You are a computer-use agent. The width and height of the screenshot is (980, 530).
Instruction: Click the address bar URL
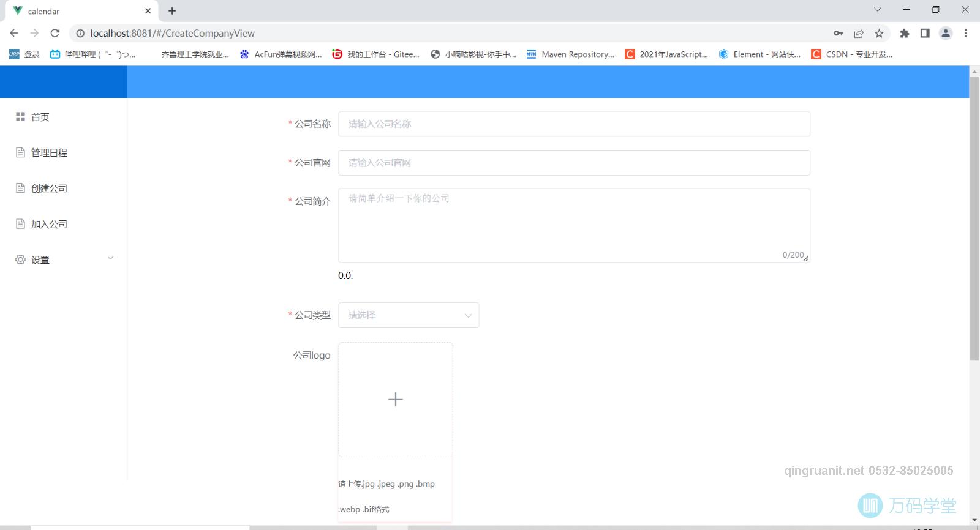[173, 33]
